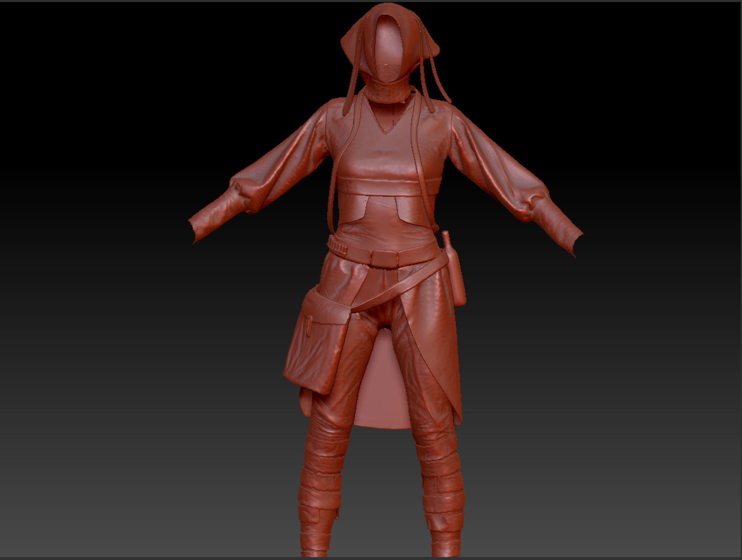Click the rectangular belt buckle
This screenshot has height=560, width=742.
384,258
